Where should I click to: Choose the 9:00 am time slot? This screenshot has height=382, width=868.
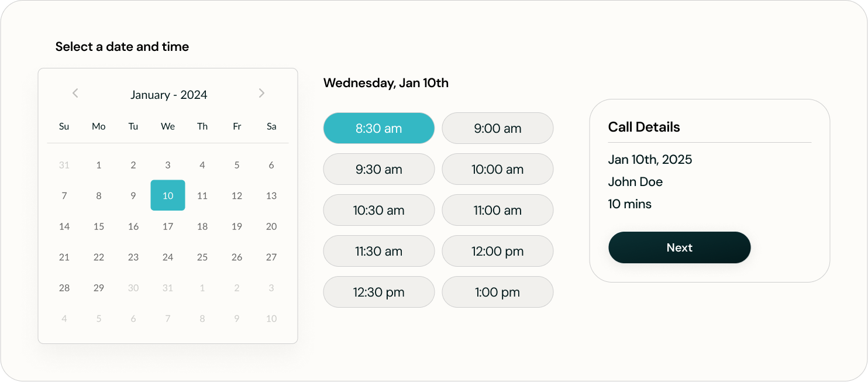pos(498,128)
